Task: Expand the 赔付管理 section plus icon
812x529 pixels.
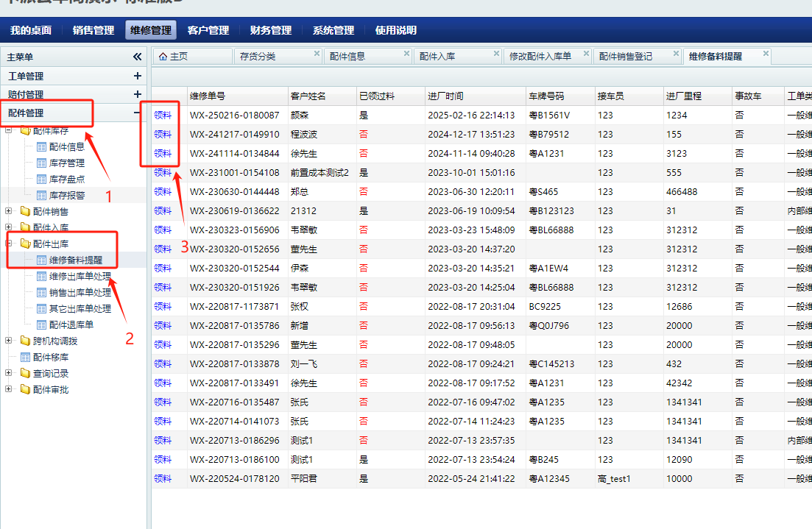Action: [x=137, y=94]
